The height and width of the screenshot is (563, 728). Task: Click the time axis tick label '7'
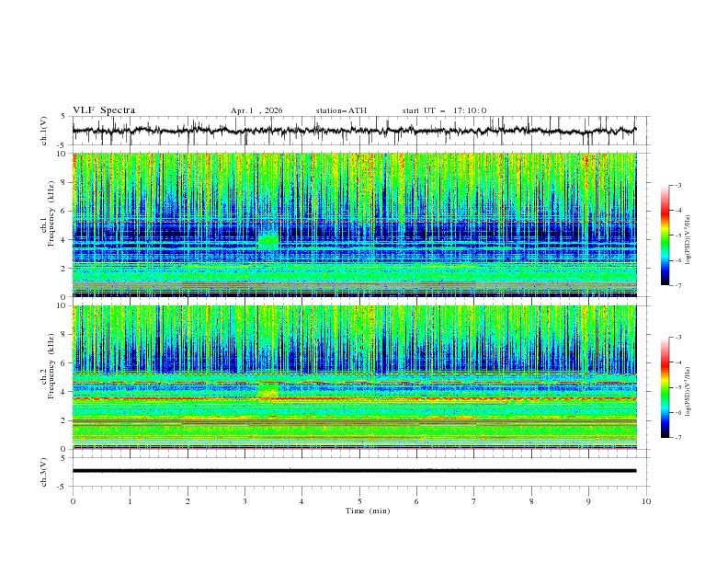(x=474, y=501)
